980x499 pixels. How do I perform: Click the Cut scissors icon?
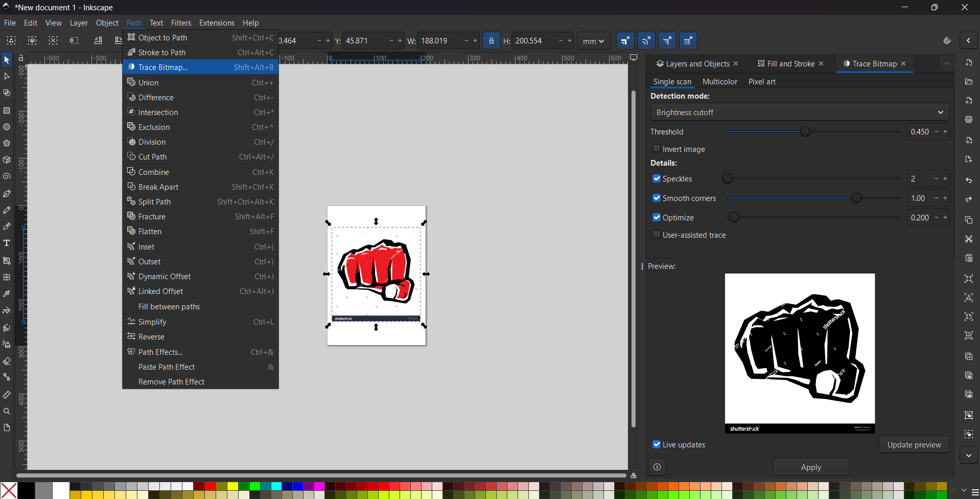969,239
